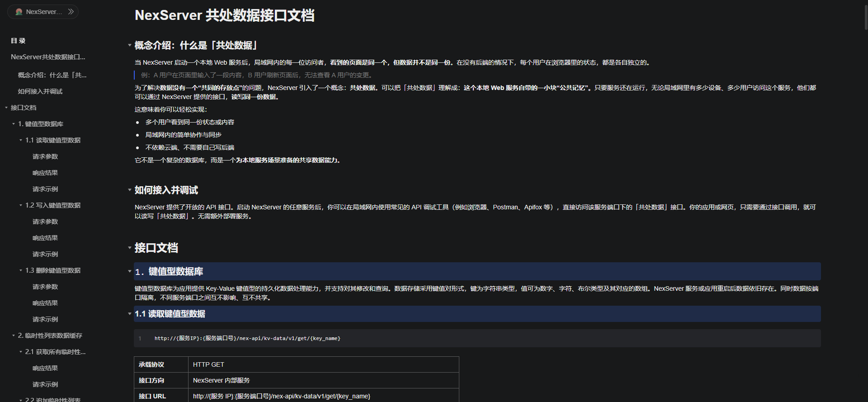868x402 pixels.
Task: Click the bullet 不依赖云端、不需要自己写后端
Action: 190,147
